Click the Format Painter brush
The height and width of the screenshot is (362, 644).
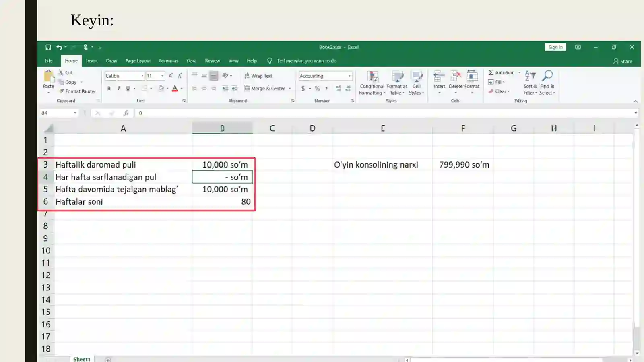click(77, 91)
